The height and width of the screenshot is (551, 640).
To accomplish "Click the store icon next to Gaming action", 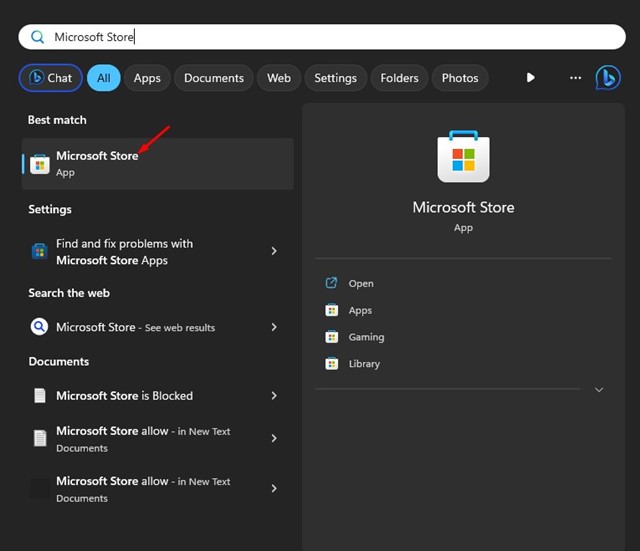I will point(331,337).
